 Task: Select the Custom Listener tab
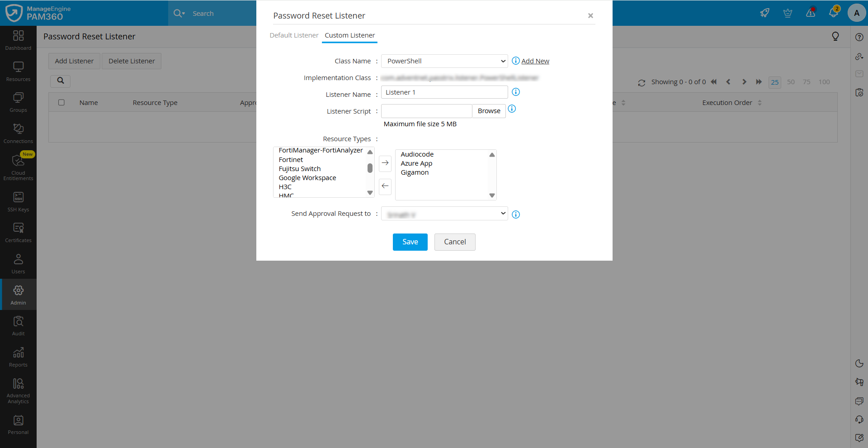click(x=349, y=35)
